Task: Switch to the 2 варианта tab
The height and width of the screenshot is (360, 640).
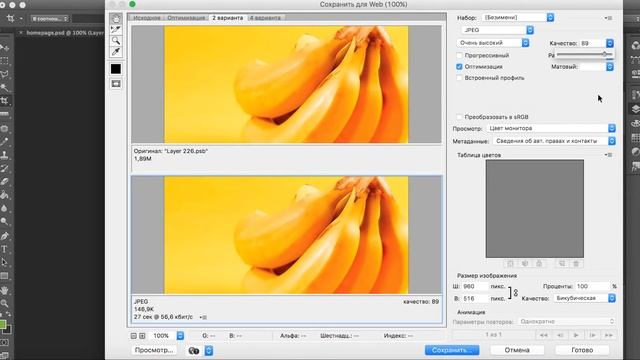Action: pos(228,18)
